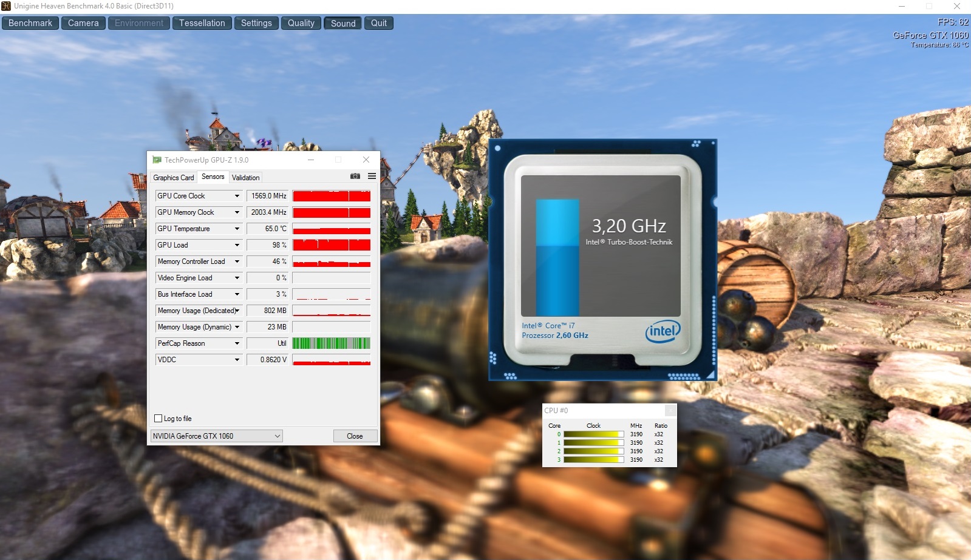
Task: Expand the GPU Core Clock sensor dropdown
Action: 237,196
